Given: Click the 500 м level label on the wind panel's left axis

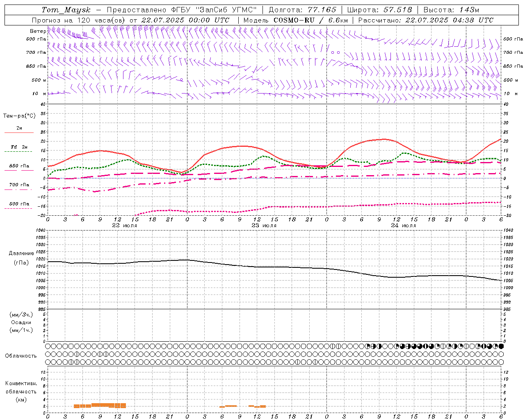Looking at the screenshot, I should [x=39, y=80].
